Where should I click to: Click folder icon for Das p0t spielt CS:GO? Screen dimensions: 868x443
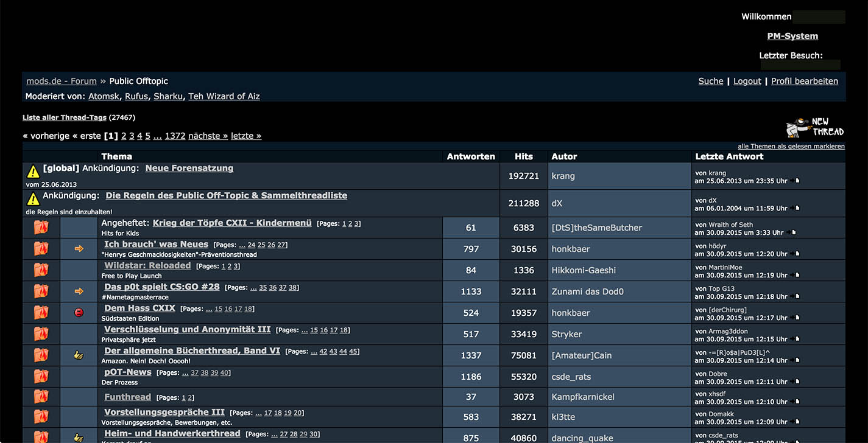[41, 291]
